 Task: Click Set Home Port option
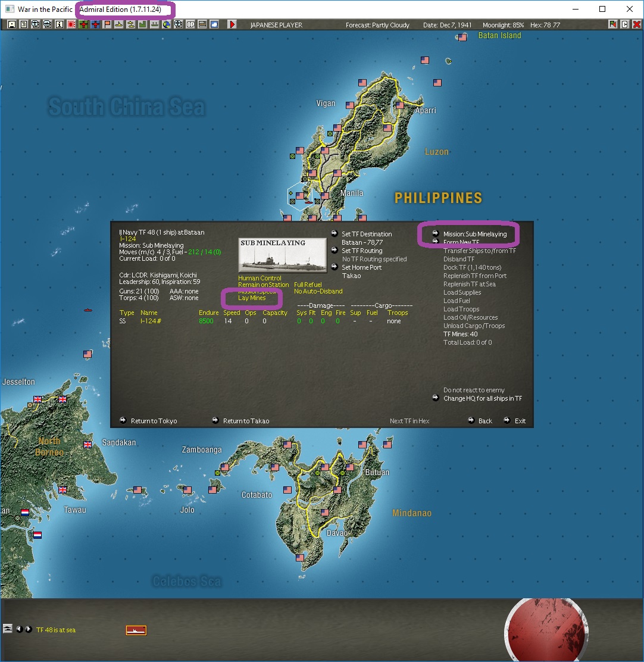coord(361,267)
